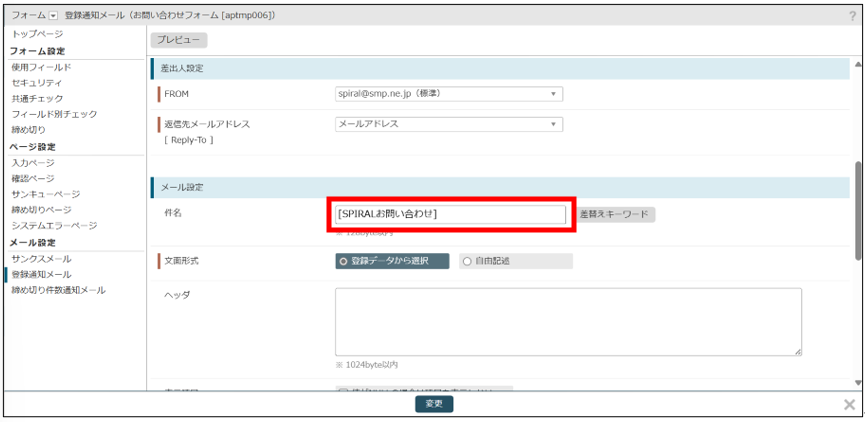Image resolution: width=865 pixels, height=422 pixels.
Task: Open セキュリティ settings in sidebar
Action: [x=37, y=83]
